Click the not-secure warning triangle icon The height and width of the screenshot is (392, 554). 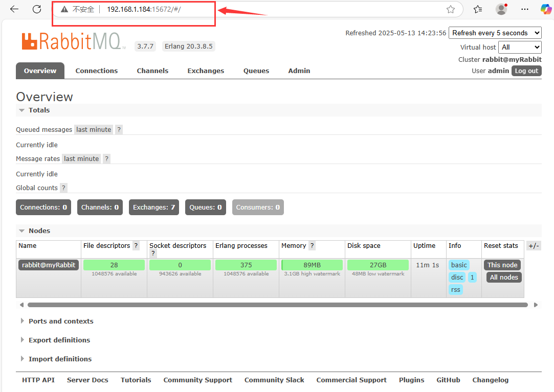64,10
